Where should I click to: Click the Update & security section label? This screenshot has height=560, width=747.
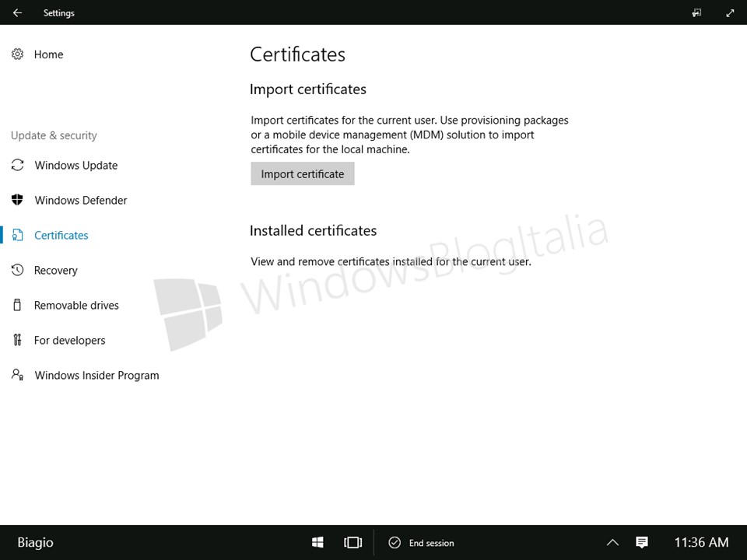[54, 135]
